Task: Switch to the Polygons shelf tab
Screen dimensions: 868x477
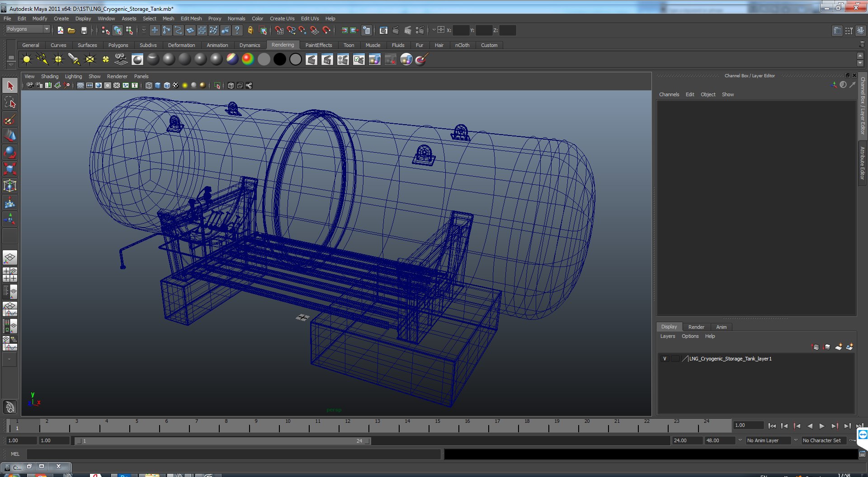Action: (x=118, y=45)
